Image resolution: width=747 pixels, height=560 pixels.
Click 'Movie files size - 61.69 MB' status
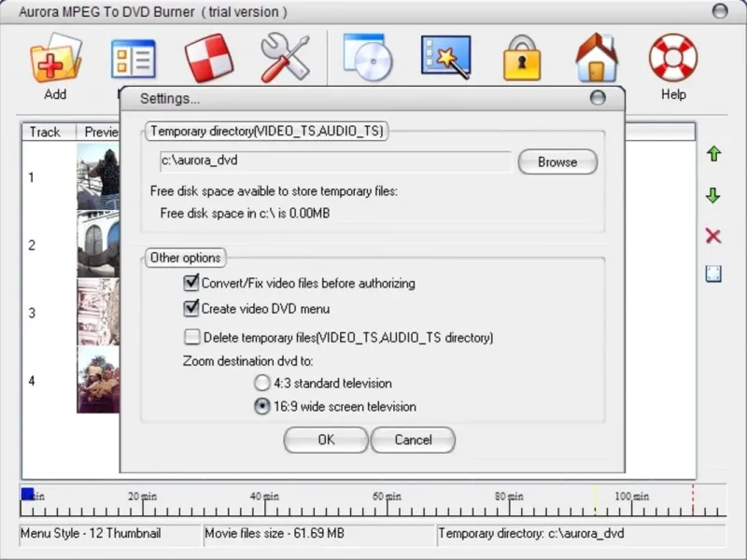(x=275, y=533)
